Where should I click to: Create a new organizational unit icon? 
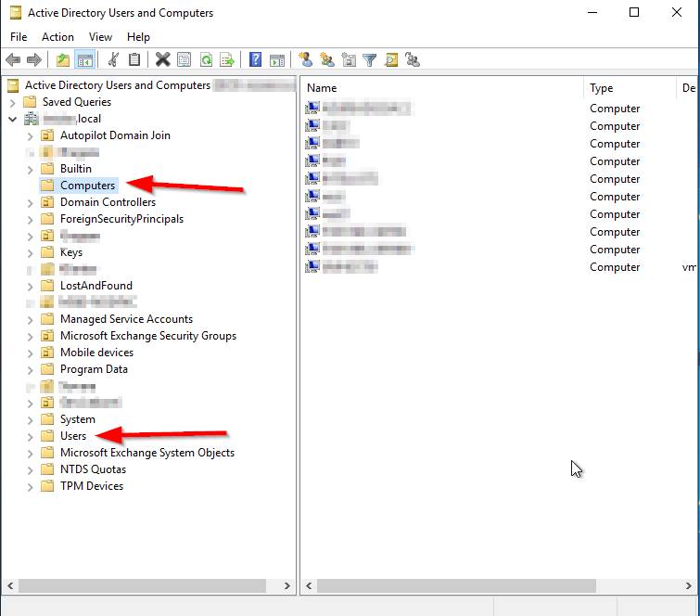pos(349,59)
